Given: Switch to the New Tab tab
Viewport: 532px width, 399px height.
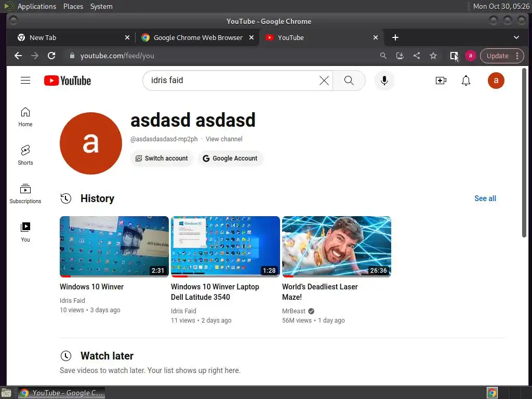Looking at the screenshot, I should pos(71,37).
